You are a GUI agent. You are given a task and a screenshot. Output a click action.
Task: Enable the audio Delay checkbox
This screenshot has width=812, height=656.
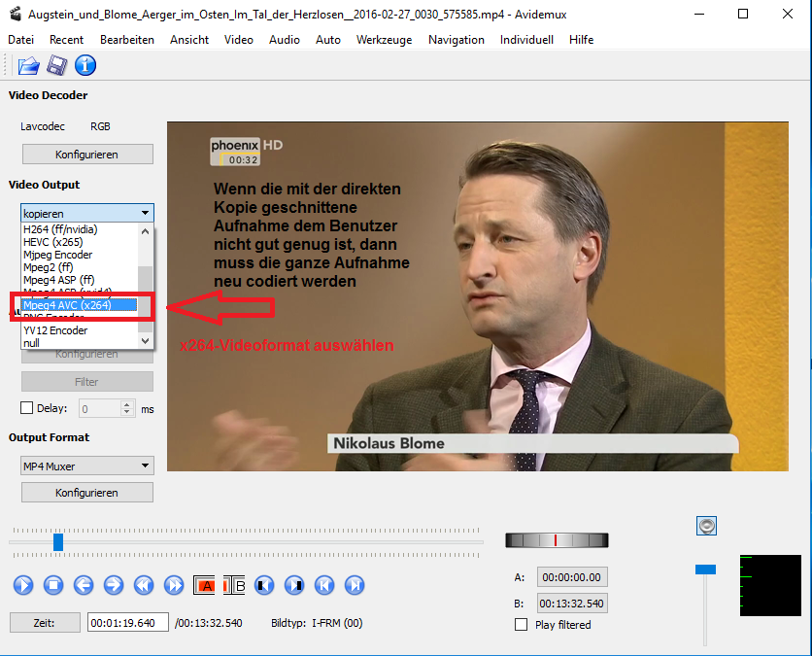click(27, 408)
